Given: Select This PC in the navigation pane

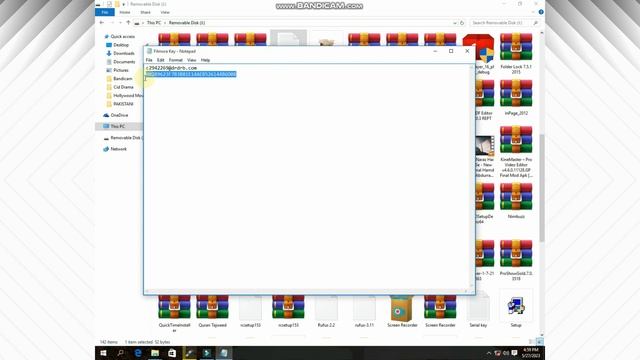Looking at the screenshot, I should (118, 126).
